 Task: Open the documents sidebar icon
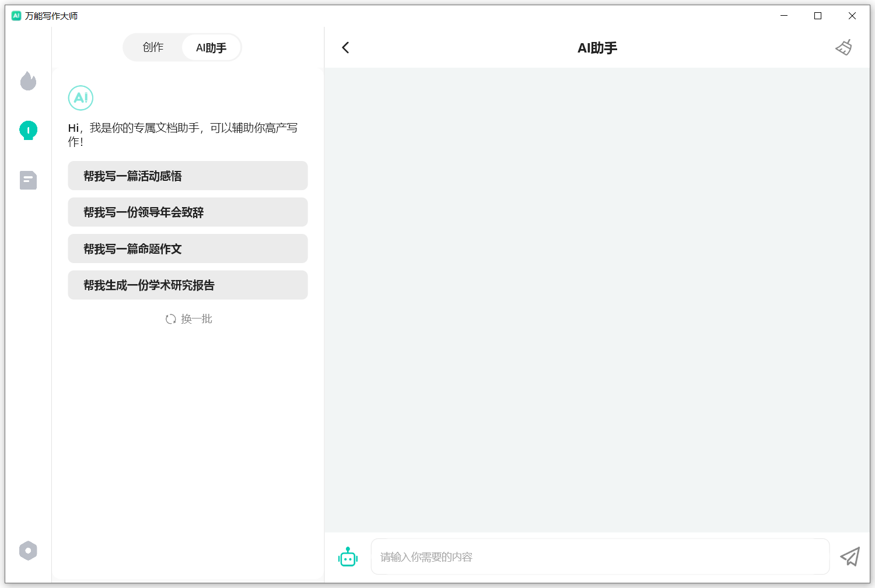tap(28, 180)
